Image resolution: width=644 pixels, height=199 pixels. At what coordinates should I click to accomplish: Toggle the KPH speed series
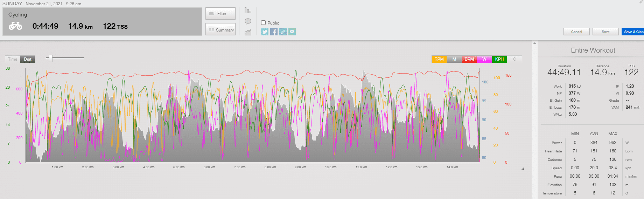[499, 59]
